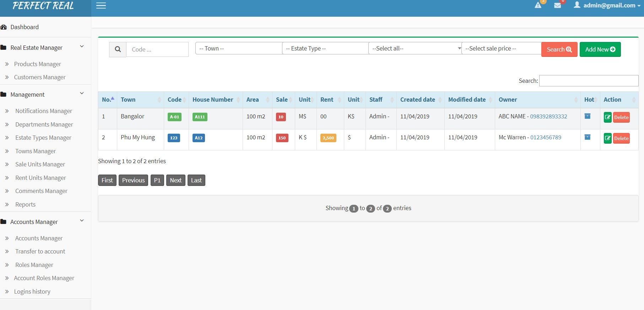
Task: Delete the Phu My Hung entry
Action: 621,138
